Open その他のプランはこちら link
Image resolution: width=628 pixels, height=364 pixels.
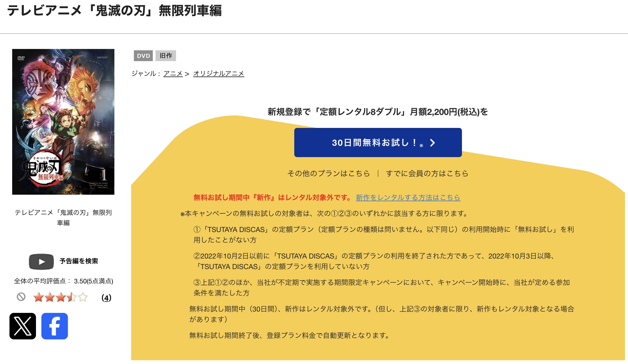328,173
